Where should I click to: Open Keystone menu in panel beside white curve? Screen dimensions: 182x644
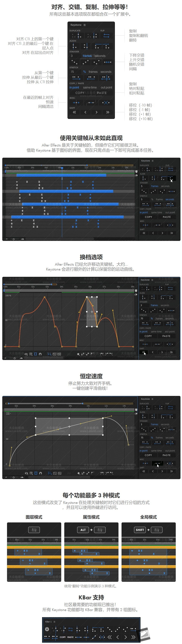coord(152,399)
